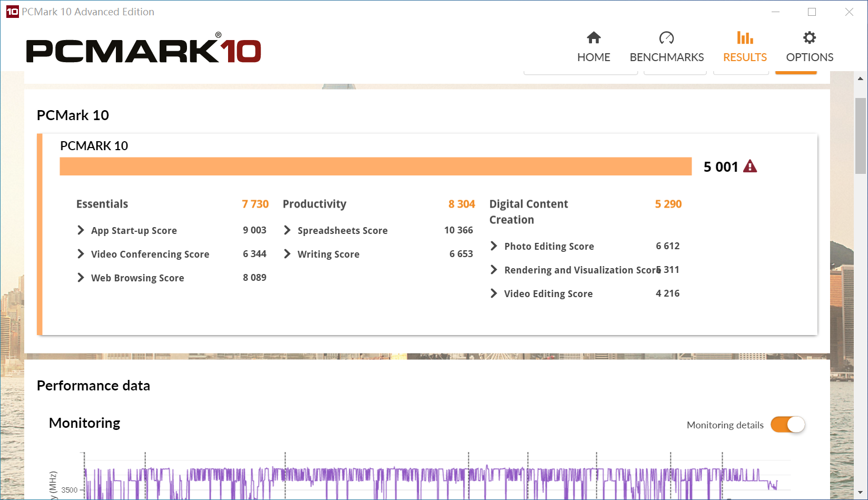
Task: Click the Essentials score 7 730
Action: tap(255, 204)
